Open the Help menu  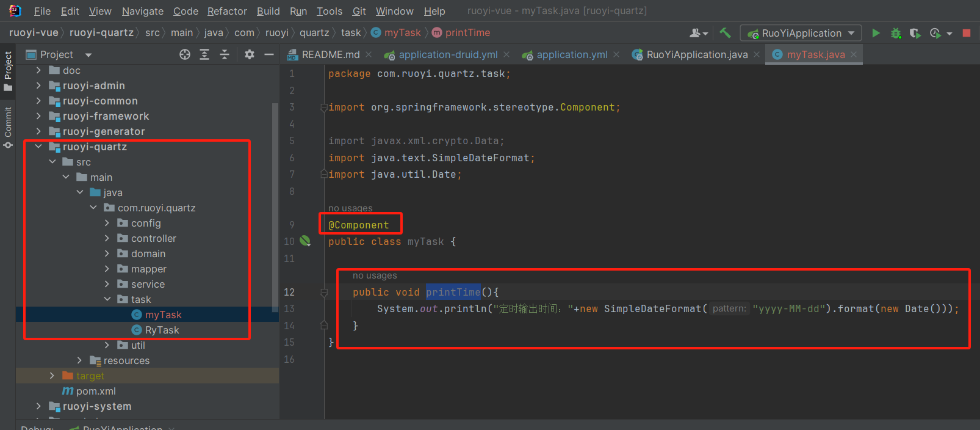point(434,11)
